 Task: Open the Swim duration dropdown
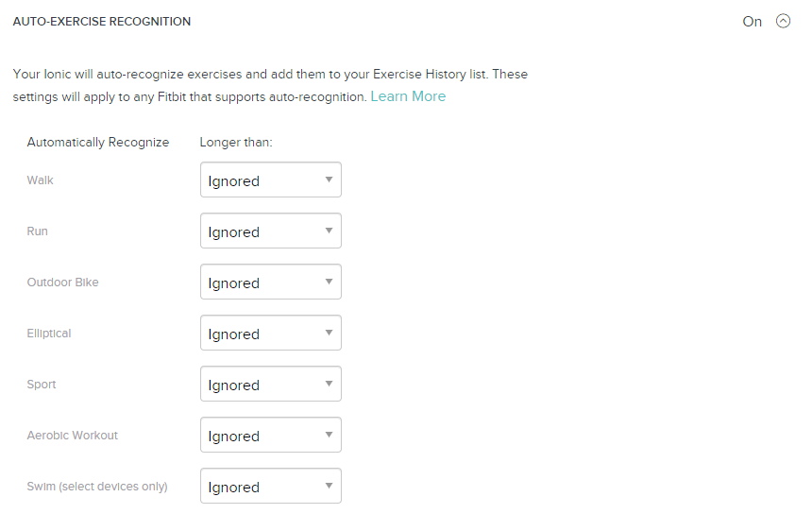click(271, 486)
